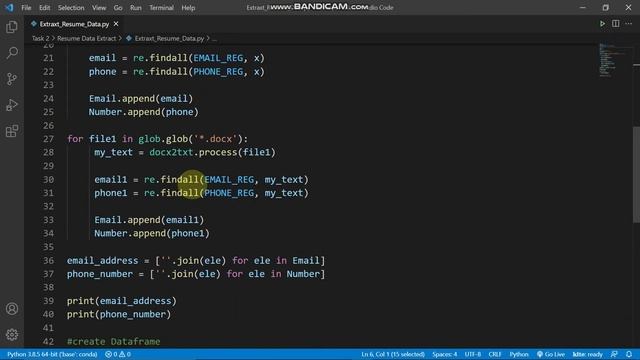The image size is (640, 360).
Task: Click the #create Dataframe comment
Action: tap(113, 341)
